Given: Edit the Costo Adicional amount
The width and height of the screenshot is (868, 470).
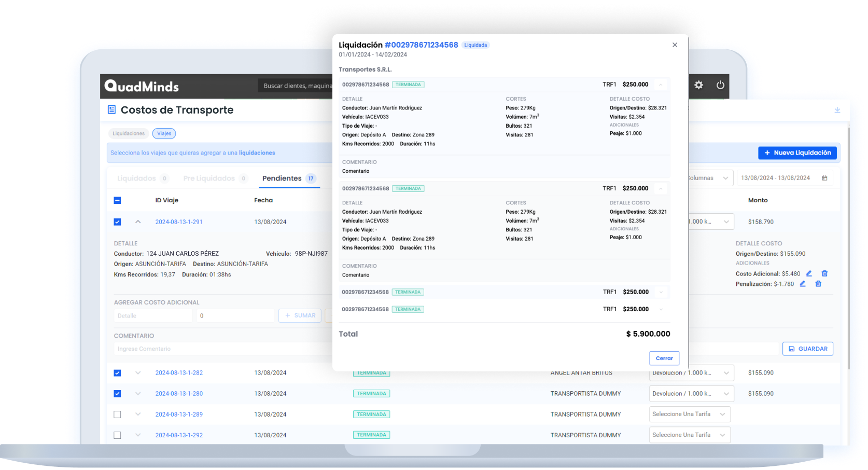Looking at the screenshot, I should pos(809,273).
